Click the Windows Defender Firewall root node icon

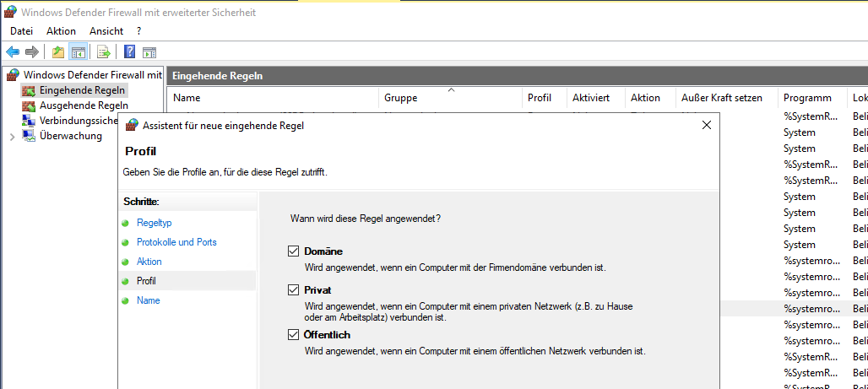click(x=13, y=75)
